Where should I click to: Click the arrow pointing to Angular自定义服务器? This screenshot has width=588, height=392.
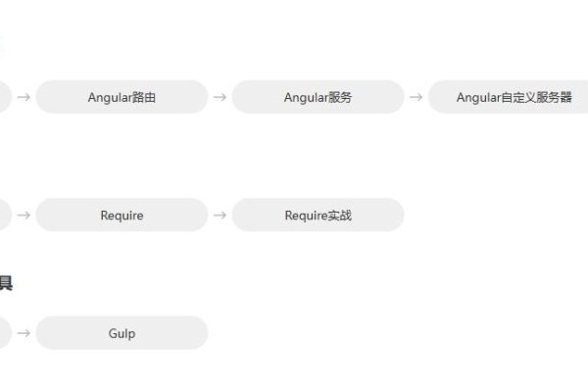pos(416,97)
